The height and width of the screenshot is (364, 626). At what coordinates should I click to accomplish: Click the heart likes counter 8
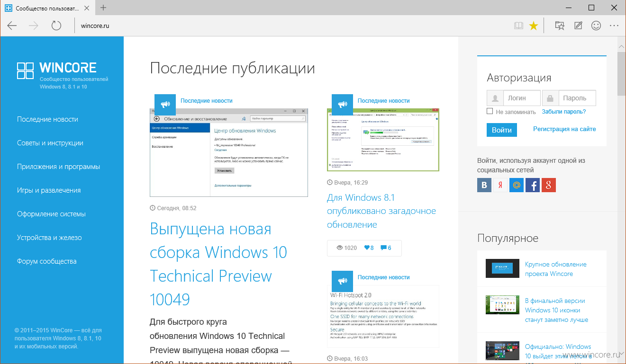(369, 248)
